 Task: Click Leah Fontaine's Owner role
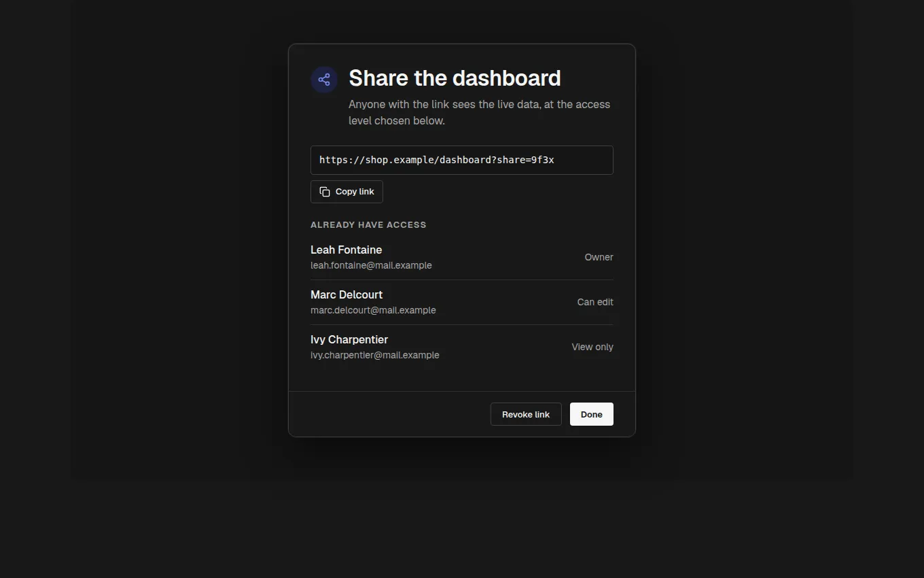(x=599, y=257)
